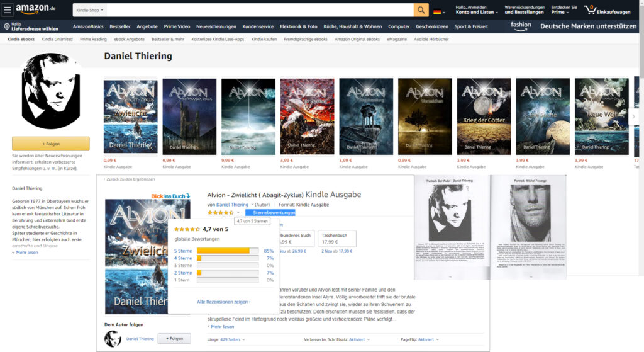The image size is (644, 352).
Task: Click the grey + Folgen button near author avatar
Action: point(174,338)
